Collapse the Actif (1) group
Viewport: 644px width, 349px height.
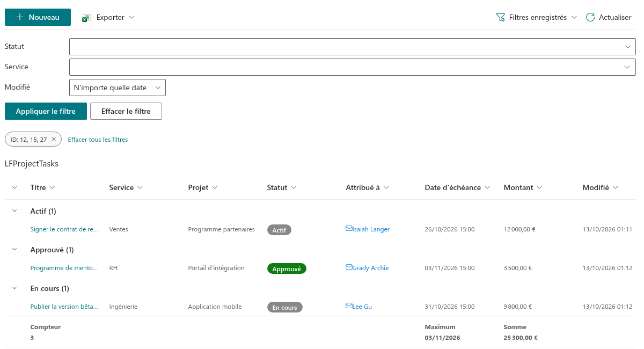tap(14, 211)
